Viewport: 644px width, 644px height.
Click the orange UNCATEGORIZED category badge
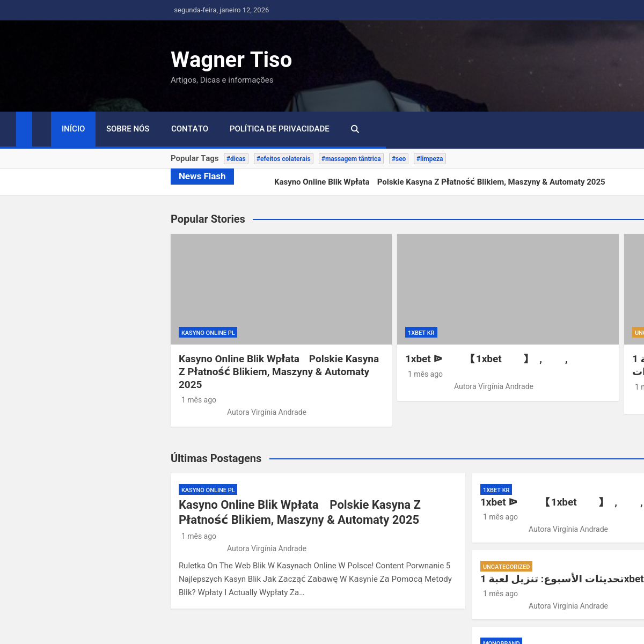[x=506, y=567]
